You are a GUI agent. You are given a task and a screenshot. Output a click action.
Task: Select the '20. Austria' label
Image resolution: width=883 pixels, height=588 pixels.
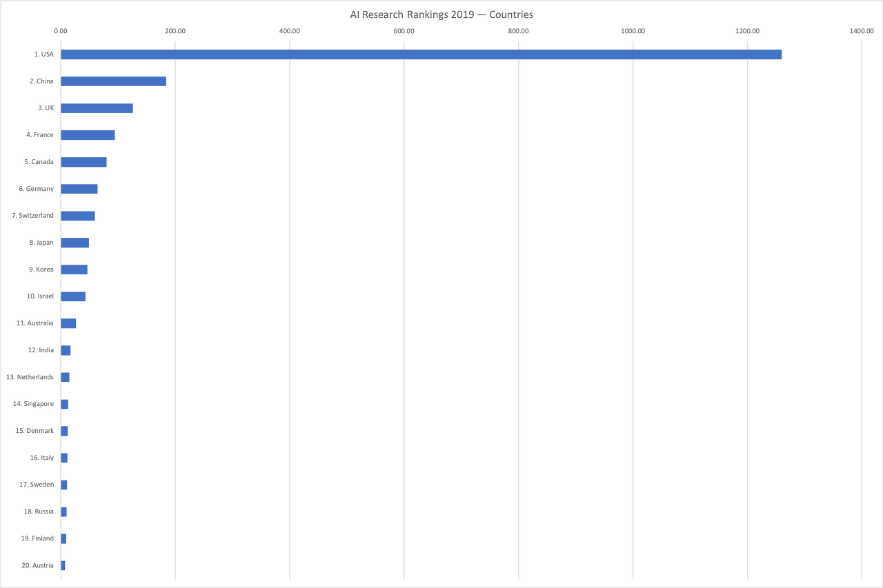pyautogui.click(x=37, y=565)
